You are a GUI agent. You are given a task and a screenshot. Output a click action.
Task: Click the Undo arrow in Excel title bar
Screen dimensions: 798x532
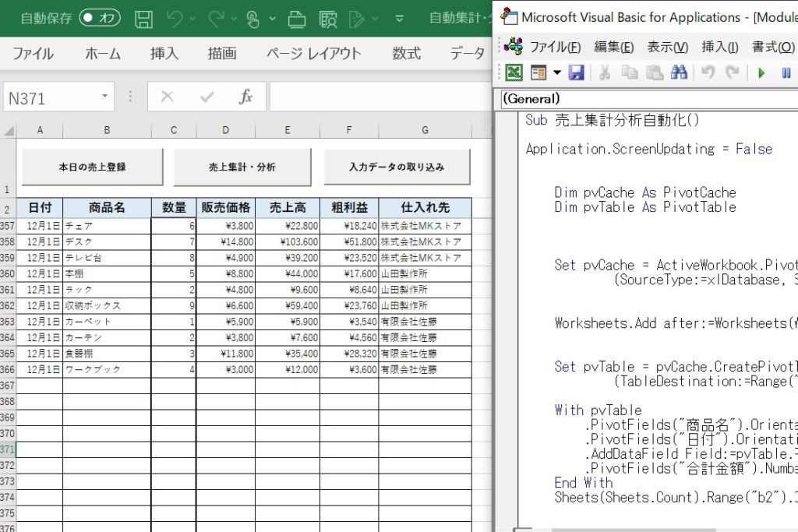point(174,19)
